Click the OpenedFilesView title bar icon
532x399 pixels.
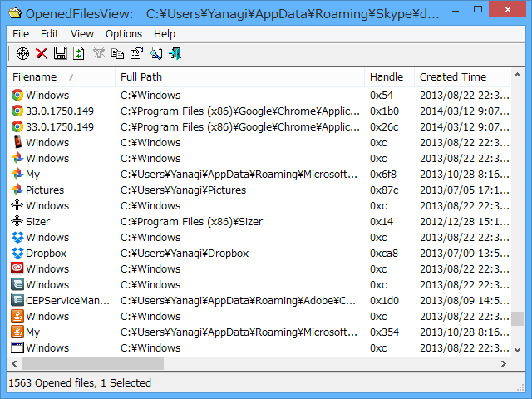[15, 13]
